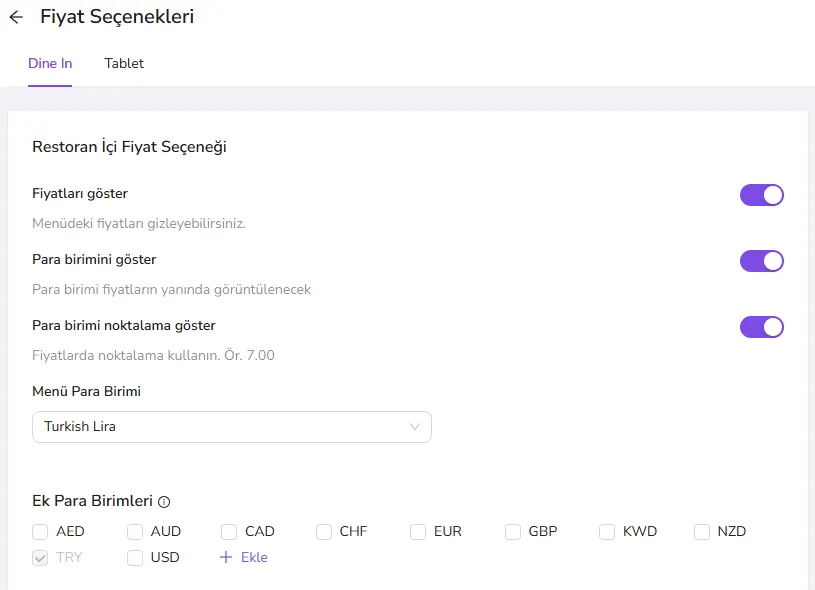This screenshot has width=815, height=590.
Task: Click the plus icon beside Ekle
Action: pyautogui.click(x=226, y=557)
